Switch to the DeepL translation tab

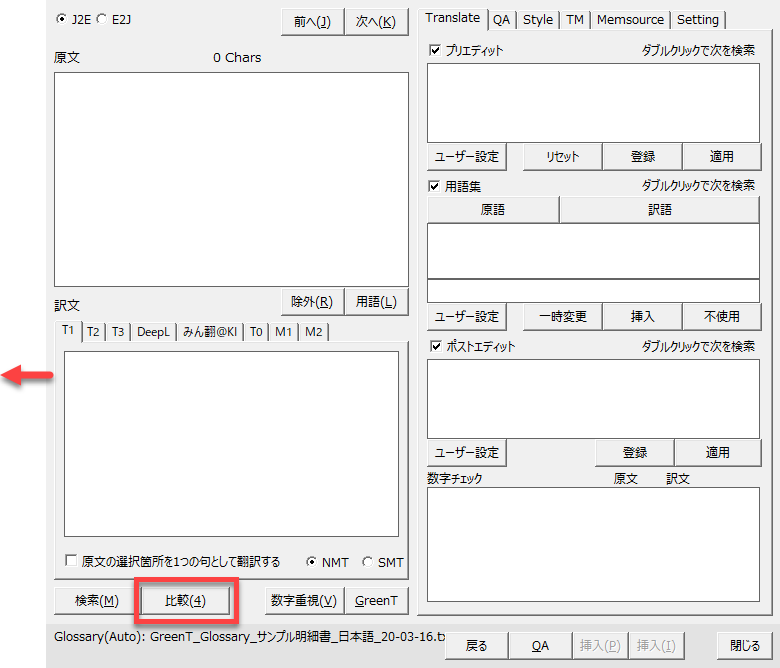(x=154, y=332)
